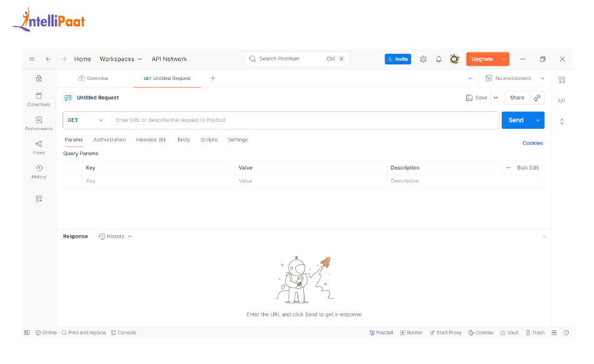Click the Invite button
This screenshot has height=364, width=594.
[x=398, y=59]
